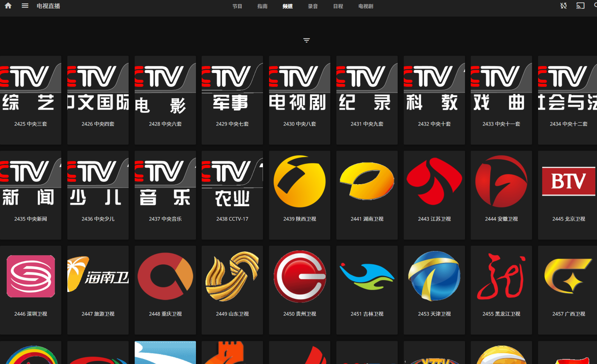597x364 pixels.
Task: Click the label 2433 中央十一套
Action: [x=501, y=124]
